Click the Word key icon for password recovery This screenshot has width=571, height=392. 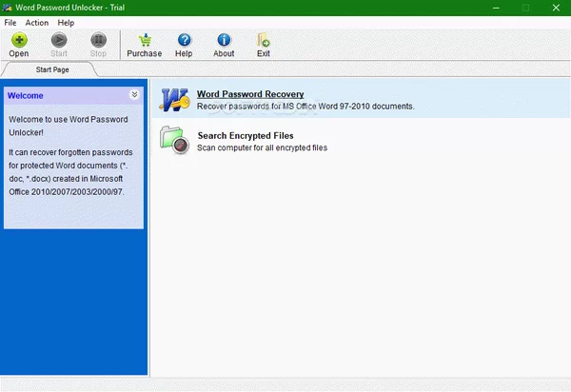175,100
